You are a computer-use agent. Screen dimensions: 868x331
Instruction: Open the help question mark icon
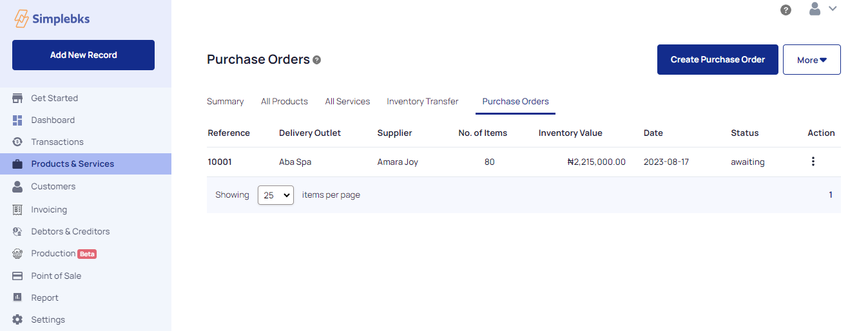[786, 10]
